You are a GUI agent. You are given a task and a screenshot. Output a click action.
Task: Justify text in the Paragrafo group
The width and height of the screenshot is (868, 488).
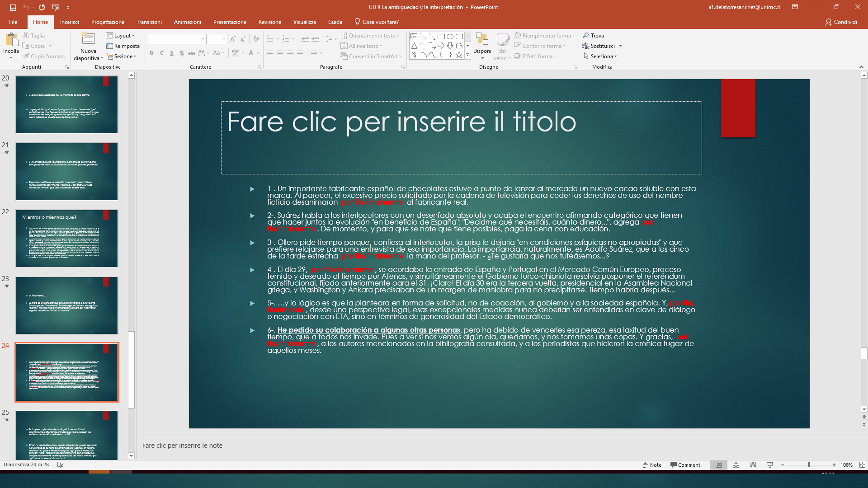(300, 53)
